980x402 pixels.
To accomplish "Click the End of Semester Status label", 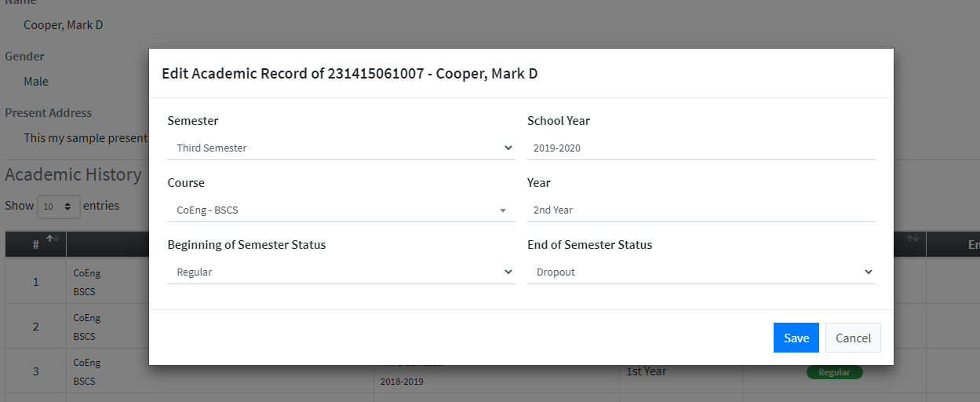I will (589, 245).
